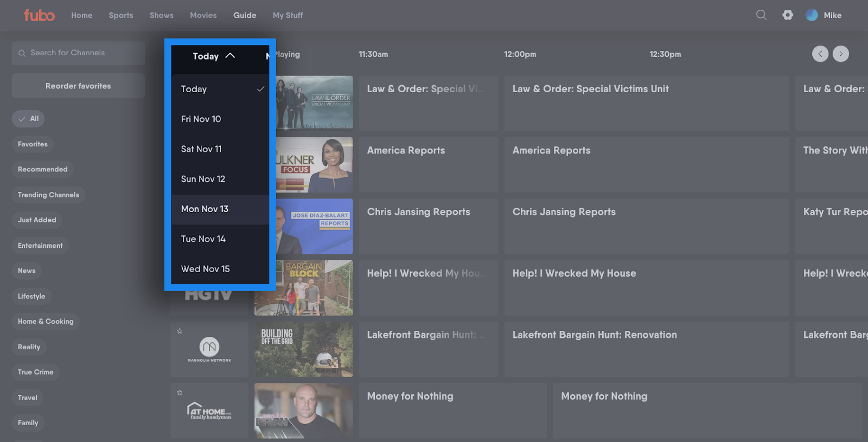Open the Guide tab
Screen dimensions: 868x442
(245, 15)
